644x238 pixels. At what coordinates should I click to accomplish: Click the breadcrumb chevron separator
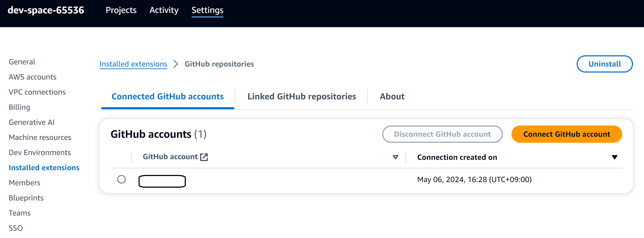click(x=176, y=64)
